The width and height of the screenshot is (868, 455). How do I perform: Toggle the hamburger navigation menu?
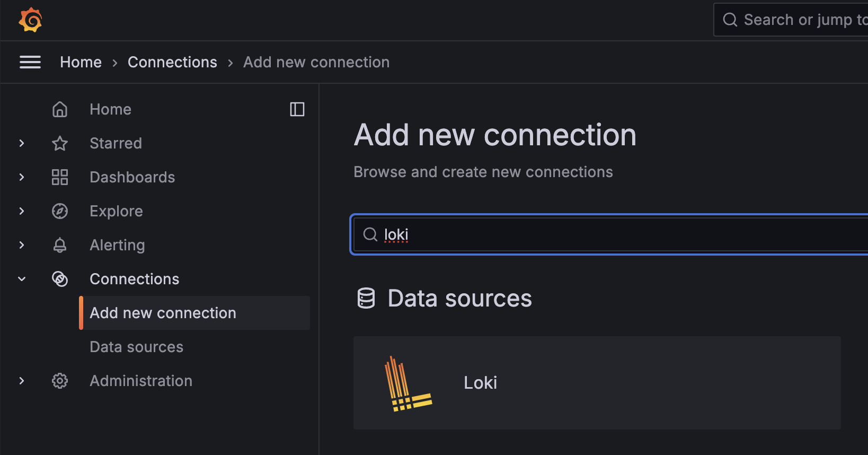point(30,62)
